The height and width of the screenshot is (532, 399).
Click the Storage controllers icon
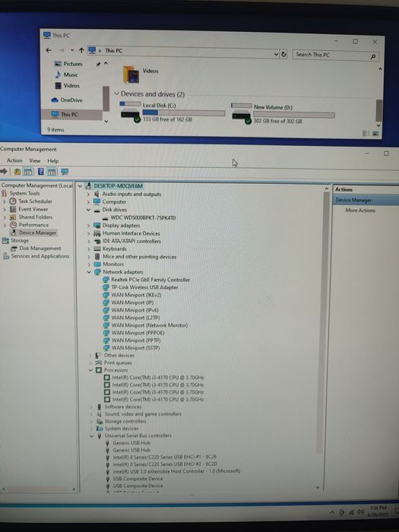point(100,421)
